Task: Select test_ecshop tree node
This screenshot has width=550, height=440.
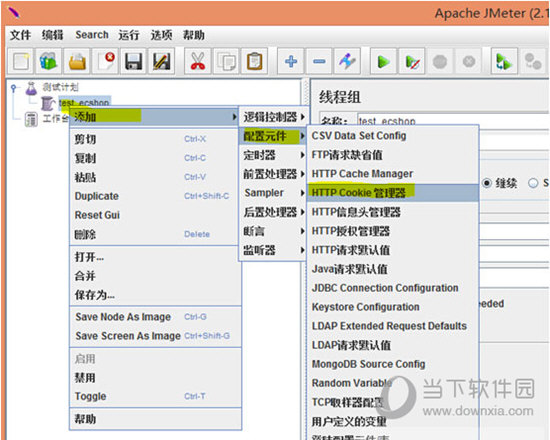Action: pos(84,102)
